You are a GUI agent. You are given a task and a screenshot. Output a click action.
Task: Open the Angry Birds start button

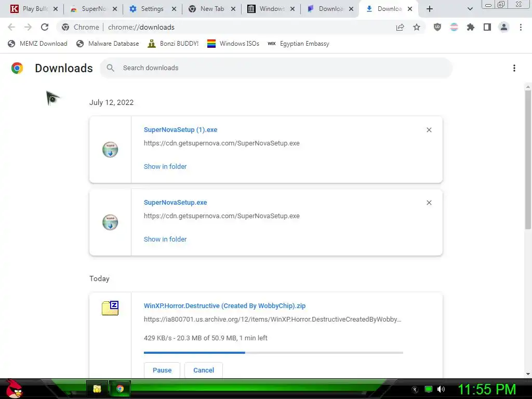[14, 389]
